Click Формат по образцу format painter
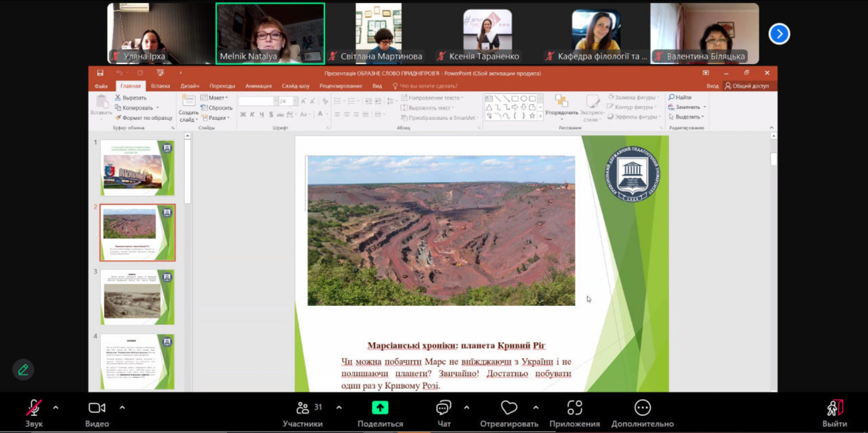The image size is (868, 433). [144, 118]
